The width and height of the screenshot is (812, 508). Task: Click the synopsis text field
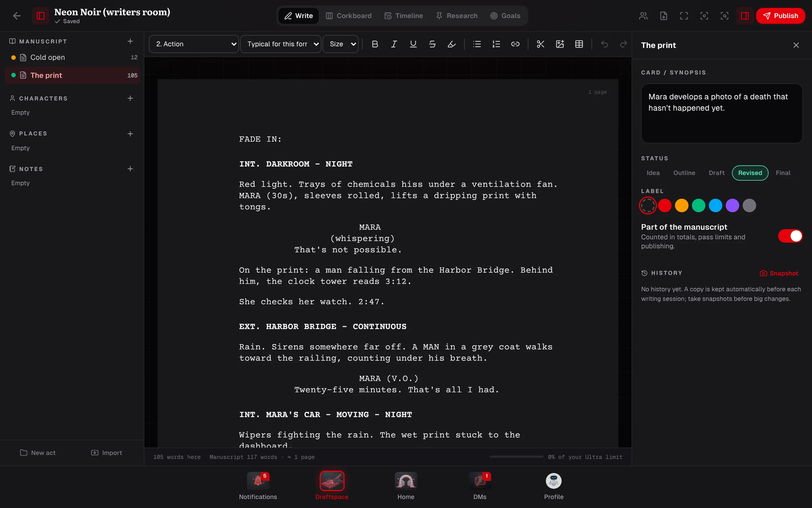(x=722, y=113)
